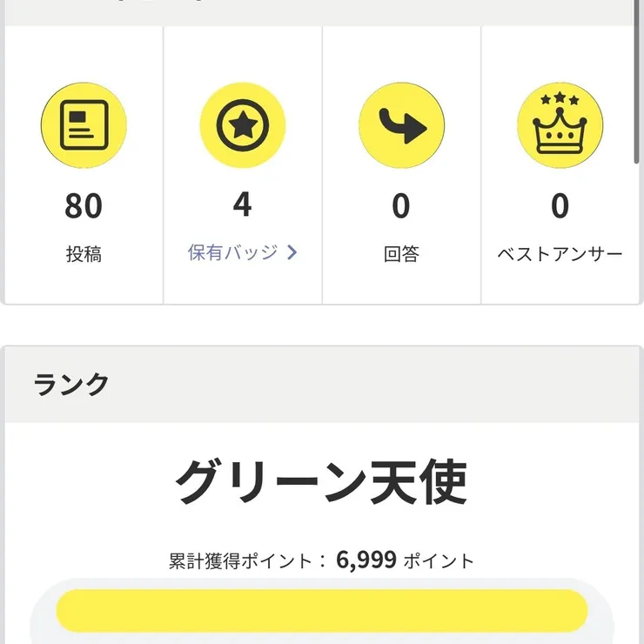The image size is (644, 644).
Task: Open the 保有バッジ link
Action: pos(232,253)
